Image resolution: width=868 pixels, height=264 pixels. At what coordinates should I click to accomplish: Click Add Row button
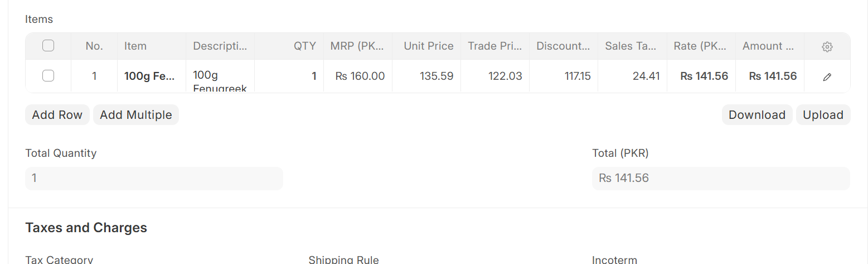(x=57, y=115)
